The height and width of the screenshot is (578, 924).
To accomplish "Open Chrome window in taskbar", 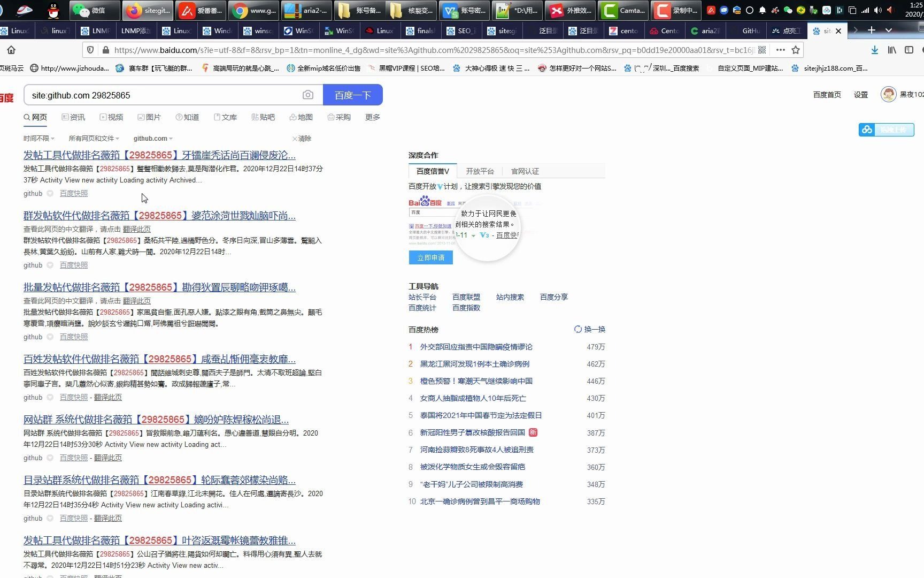I will point(253,10).
